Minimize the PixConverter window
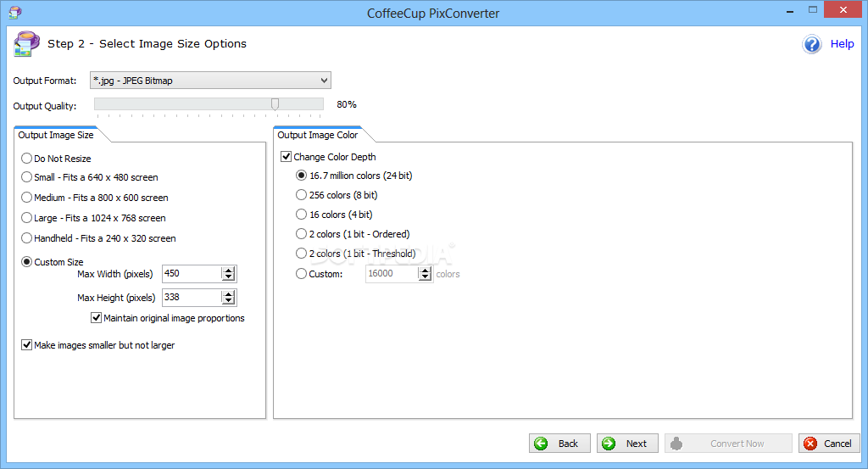 [790, 11]
